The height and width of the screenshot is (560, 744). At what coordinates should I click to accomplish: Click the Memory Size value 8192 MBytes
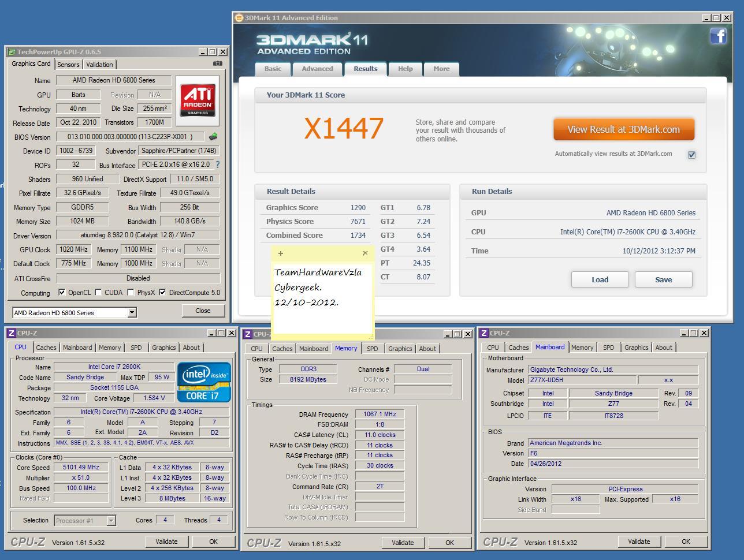click(x=308, y=379)
